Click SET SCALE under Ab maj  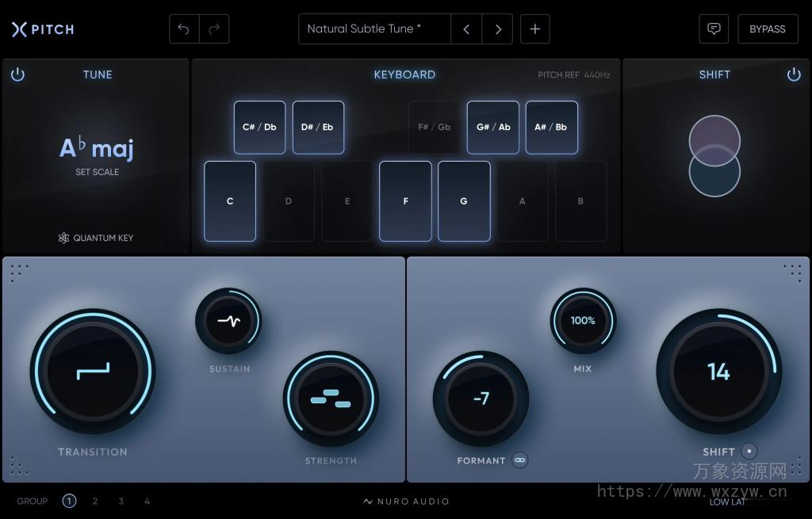click(97, 172)
